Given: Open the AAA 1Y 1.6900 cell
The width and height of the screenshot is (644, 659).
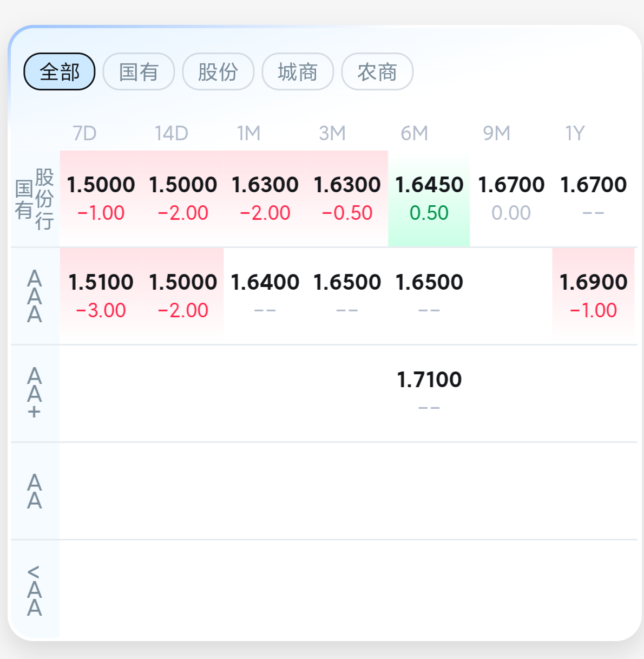Looking at the screenshot, I should [x=593, y=296].
